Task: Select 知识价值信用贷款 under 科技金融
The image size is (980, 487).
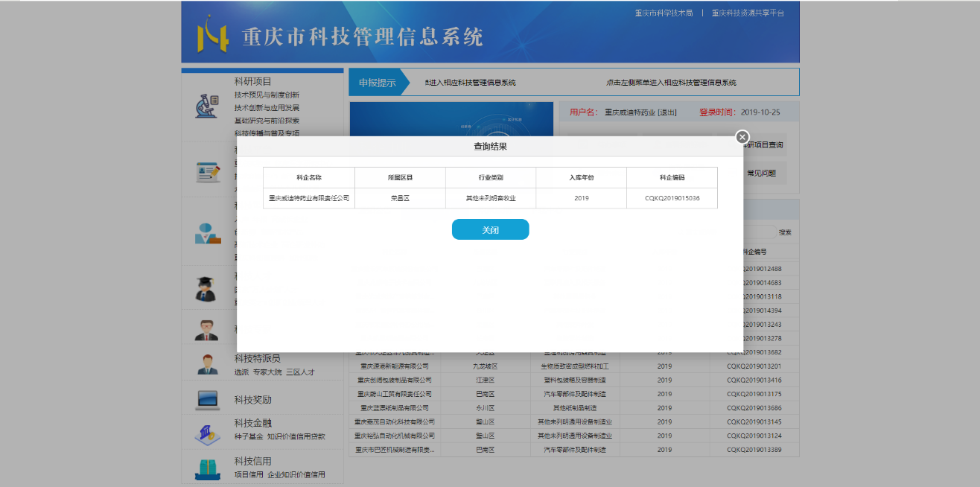Action: [x=296, y=436]
